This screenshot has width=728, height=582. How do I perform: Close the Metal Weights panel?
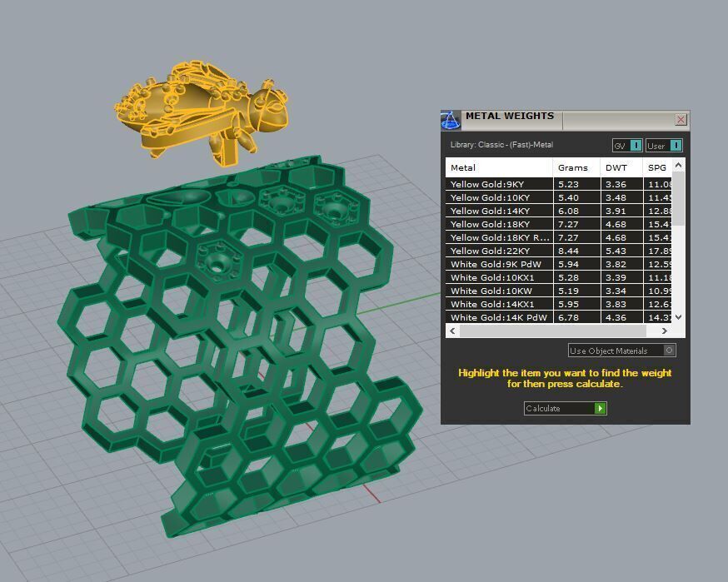click(681, 120)
